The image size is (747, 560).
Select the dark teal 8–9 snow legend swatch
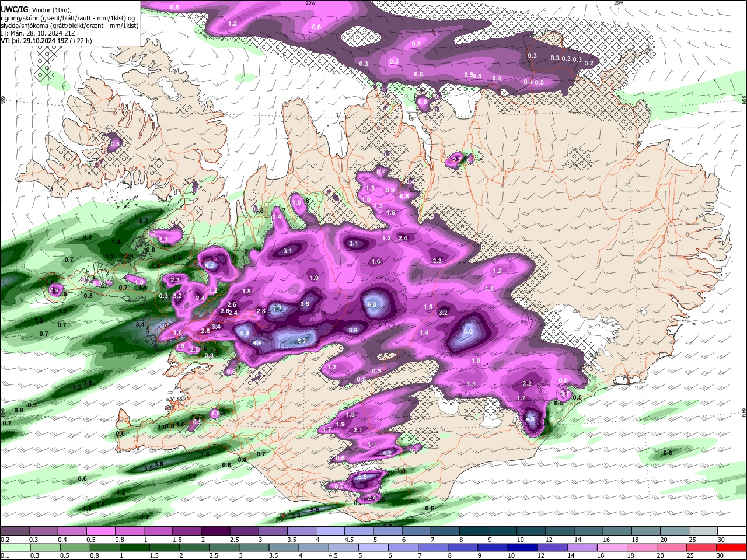pos(474,531)
